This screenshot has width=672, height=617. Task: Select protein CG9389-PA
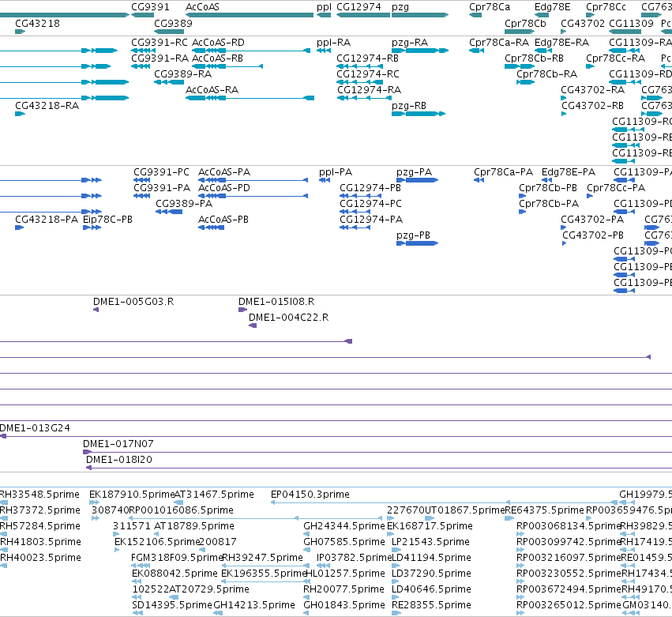[x=184, y=204]
